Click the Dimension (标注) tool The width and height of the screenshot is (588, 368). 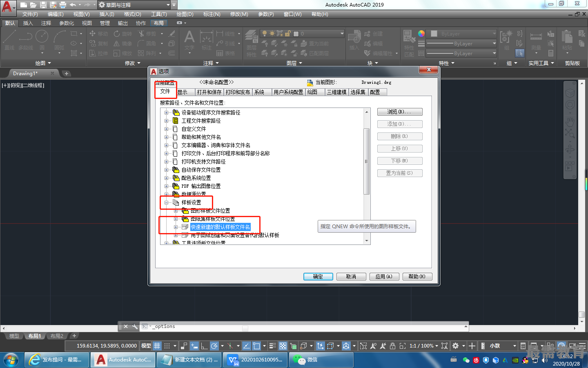pos(206,40)
